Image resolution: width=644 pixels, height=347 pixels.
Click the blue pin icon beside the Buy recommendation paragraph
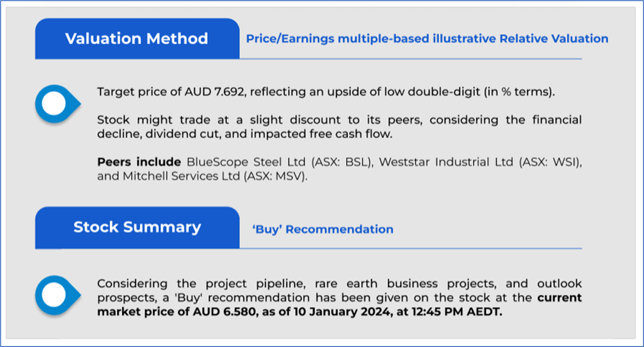click(56, 295)
